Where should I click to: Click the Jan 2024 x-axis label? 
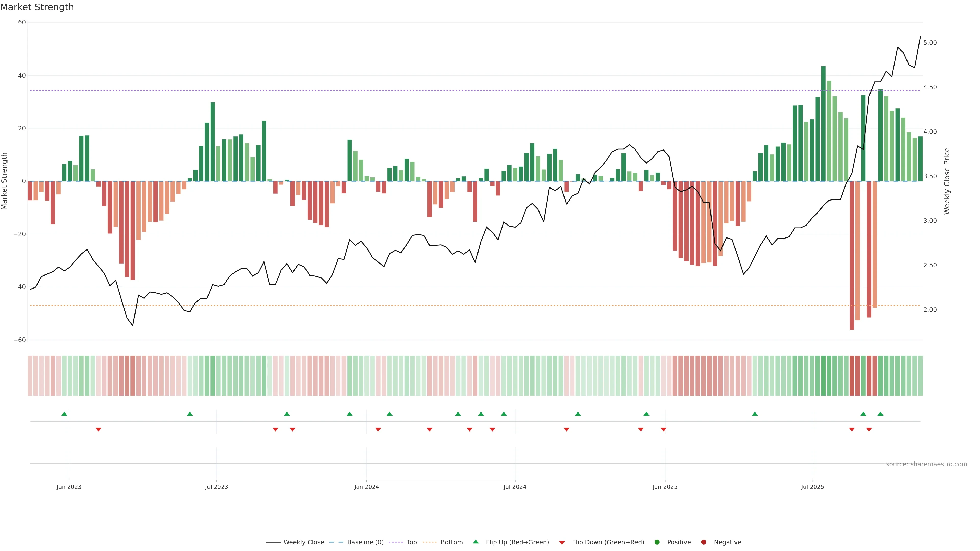coord(366,487)
